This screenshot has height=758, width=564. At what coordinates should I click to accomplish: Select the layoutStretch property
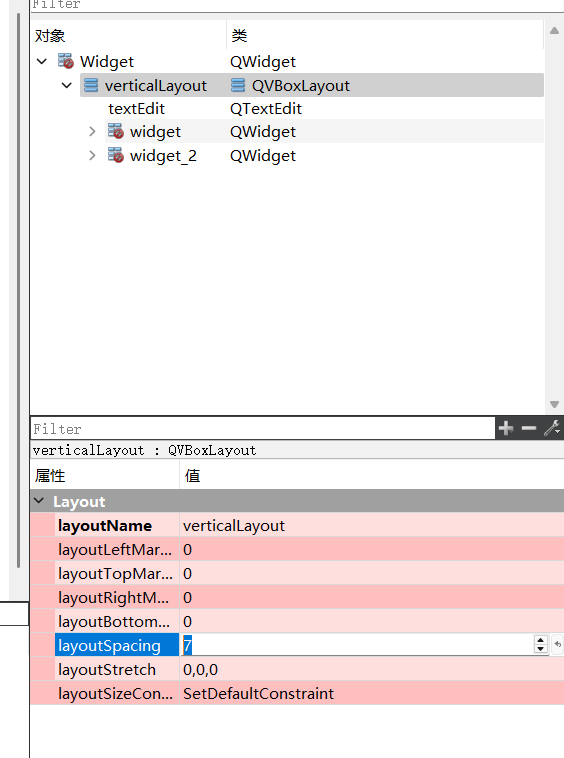tap(107, 670)
